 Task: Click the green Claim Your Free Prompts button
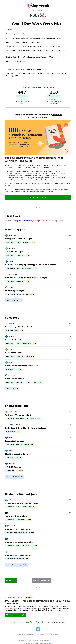(x=38, y=197)
